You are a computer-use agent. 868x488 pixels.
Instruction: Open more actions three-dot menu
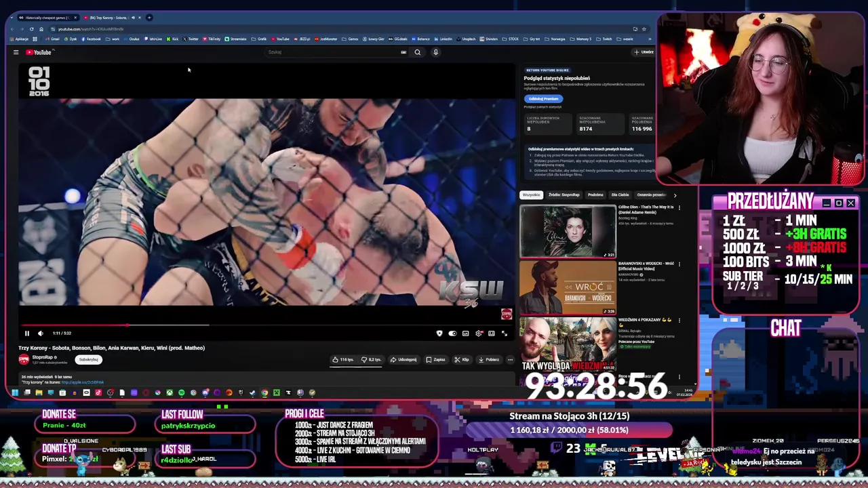pos(510,359)
